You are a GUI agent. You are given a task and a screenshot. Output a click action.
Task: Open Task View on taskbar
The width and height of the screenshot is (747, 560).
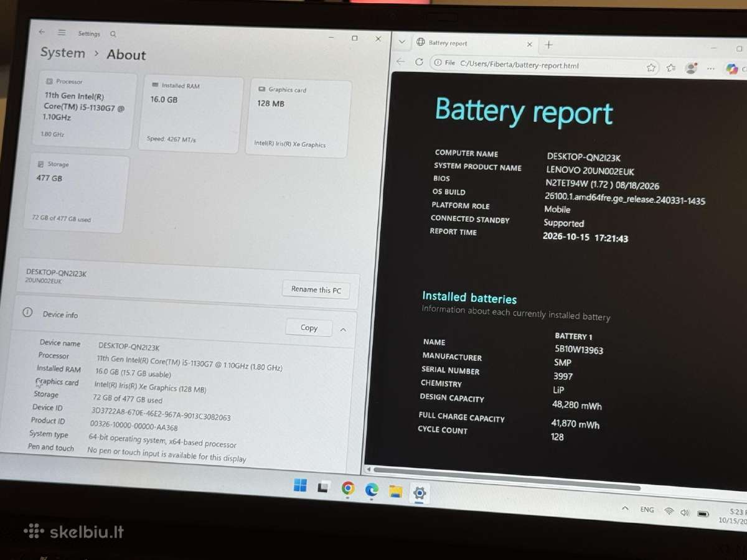pyautogui.click(x=323, y=488)
